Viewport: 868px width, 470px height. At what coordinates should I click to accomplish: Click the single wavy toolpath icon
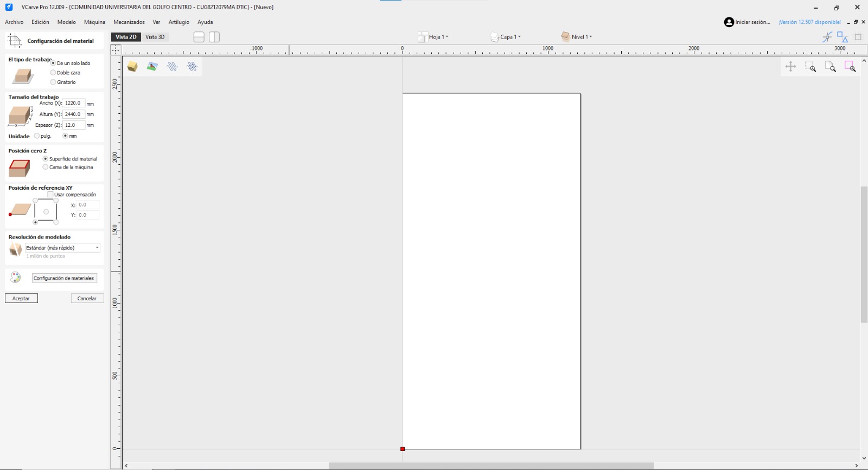pyautogui.click(x=173, y=67)
